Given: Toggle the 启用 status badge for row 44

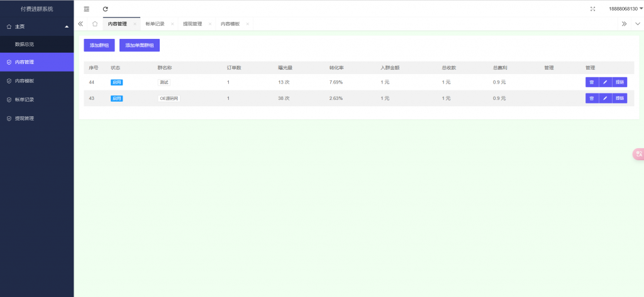Looking at the screenshot, I should pos(116,82).
